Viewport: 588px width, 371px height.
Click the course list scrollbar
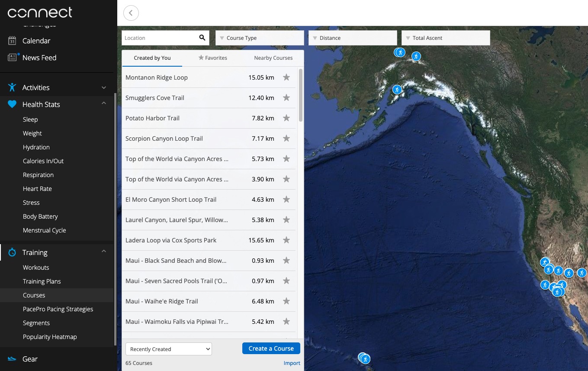pos(301,95)
